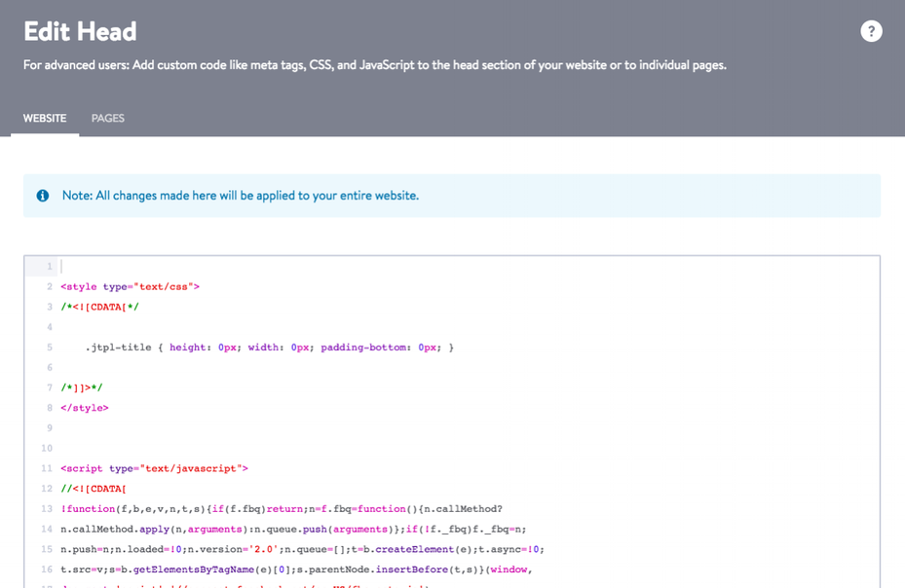Switch to the PAGES tab
This screenshot has width=905, height=588.
(108, 119)
